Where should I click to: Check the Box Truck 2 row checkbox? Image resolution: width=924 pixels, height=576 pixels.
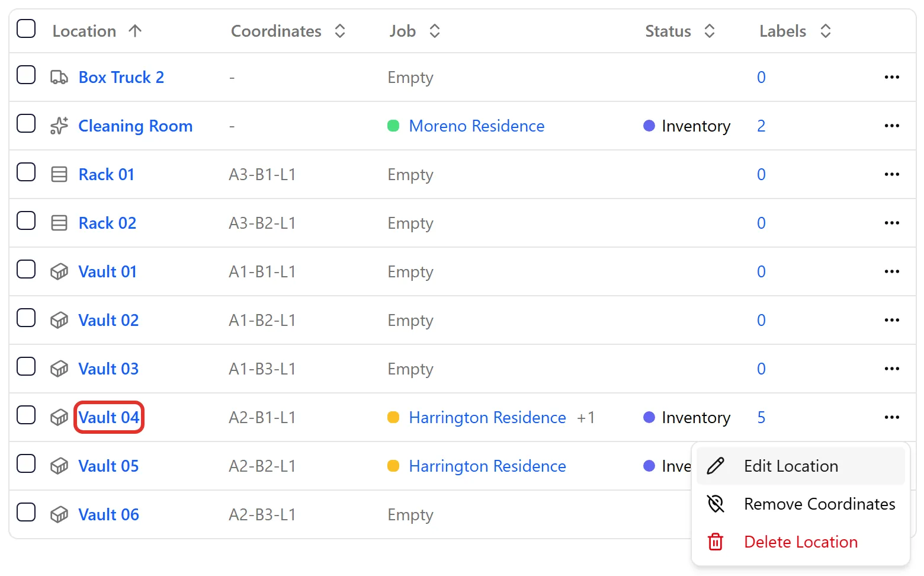click(26, 75)
